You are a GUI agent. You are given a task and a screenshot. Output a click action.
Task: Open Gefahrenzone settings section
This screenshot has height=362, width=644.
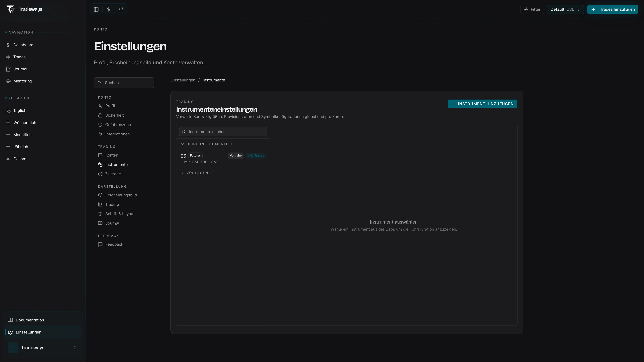pyautogui.click(x=118, y=125)
